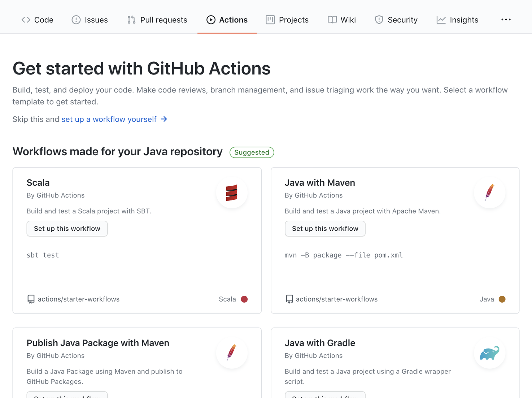The image size is (532, 398).
Task: Click the 'sbt test' command text
Action: tap(43, 255)
